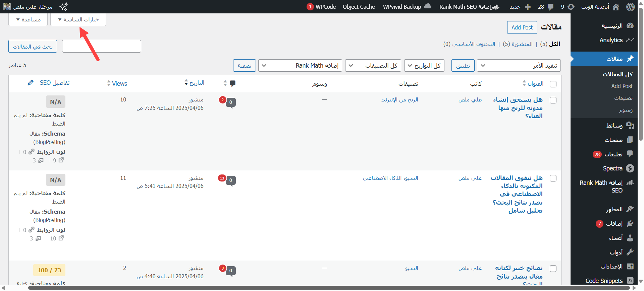
Task: Open the تصنيفات submenu item in sidebar
Action: pyautogui.click(x=623, y=98)
